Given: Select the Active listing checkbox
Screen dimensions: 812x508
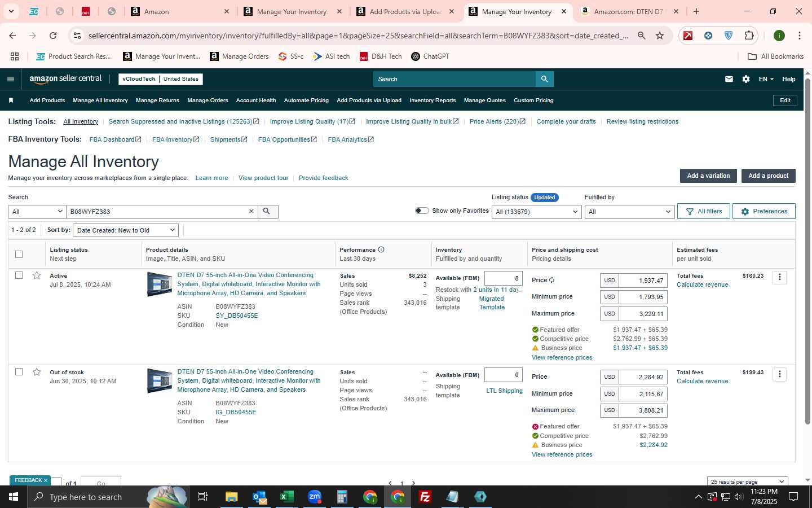Looking at the screenshot, I should coord(19,275).
